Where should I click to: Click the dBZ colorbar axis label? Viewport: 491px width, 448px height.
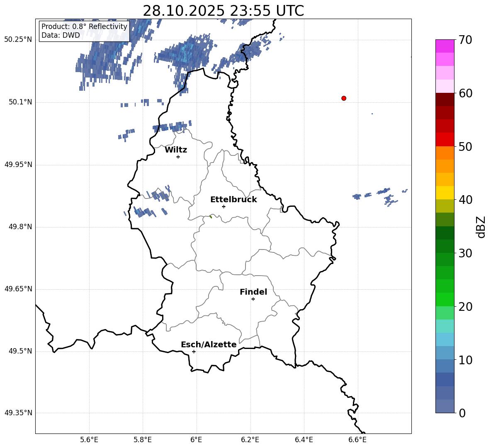click(x=481, y=227)
